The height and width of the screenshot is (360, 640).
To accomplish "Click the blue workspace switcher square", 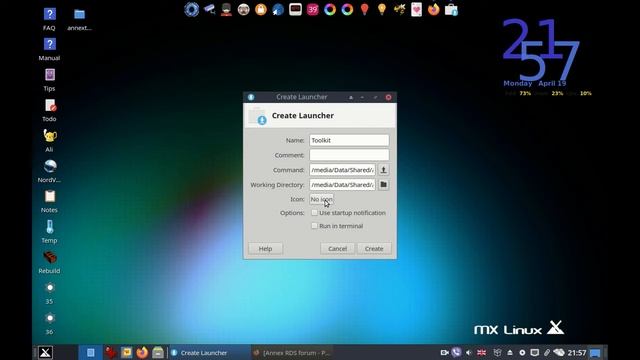I will pos(91,352).
